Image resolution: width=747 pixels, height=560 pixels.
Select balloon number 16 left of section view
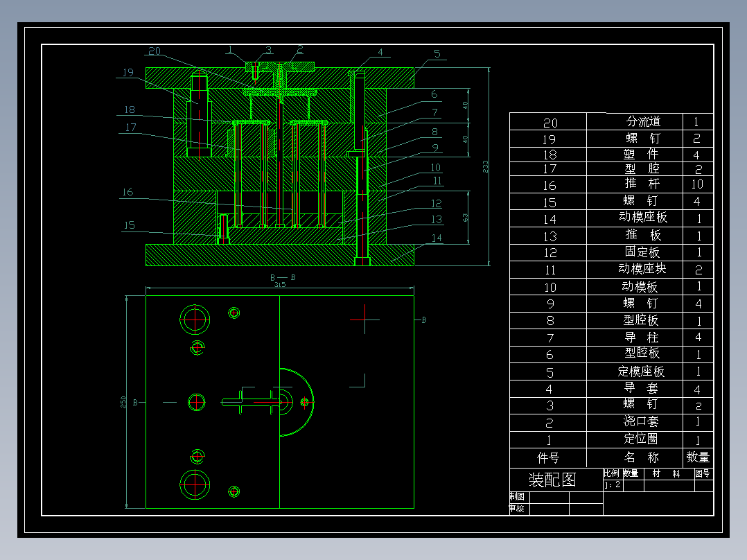(128, 192)
